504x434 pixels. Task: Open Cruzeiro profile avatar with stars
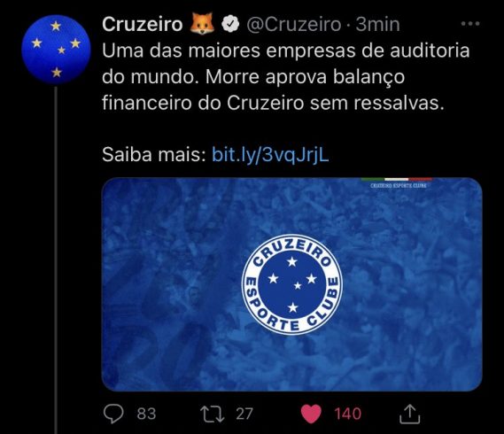[56, 50]
